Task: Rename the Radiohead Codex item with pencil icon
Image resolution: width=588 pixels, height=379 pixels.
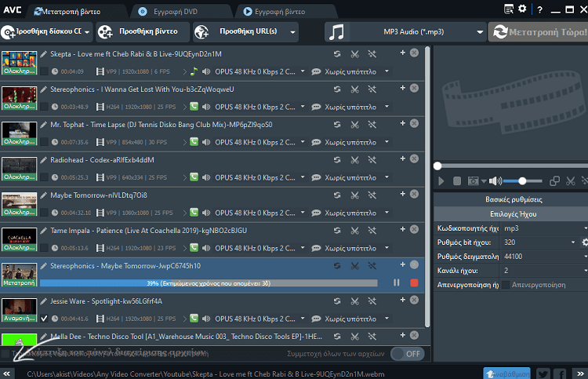Action: pos(44,160)
